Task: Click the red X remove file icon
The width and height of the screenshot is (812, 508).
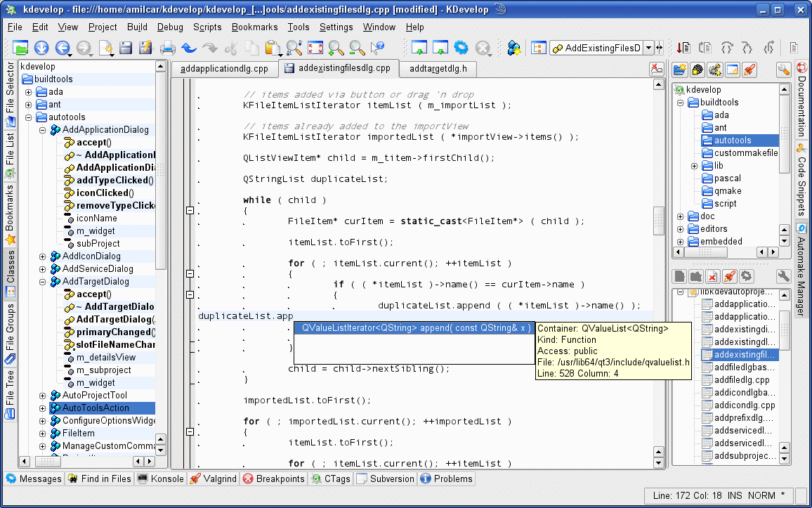Action: pos(713,276)
